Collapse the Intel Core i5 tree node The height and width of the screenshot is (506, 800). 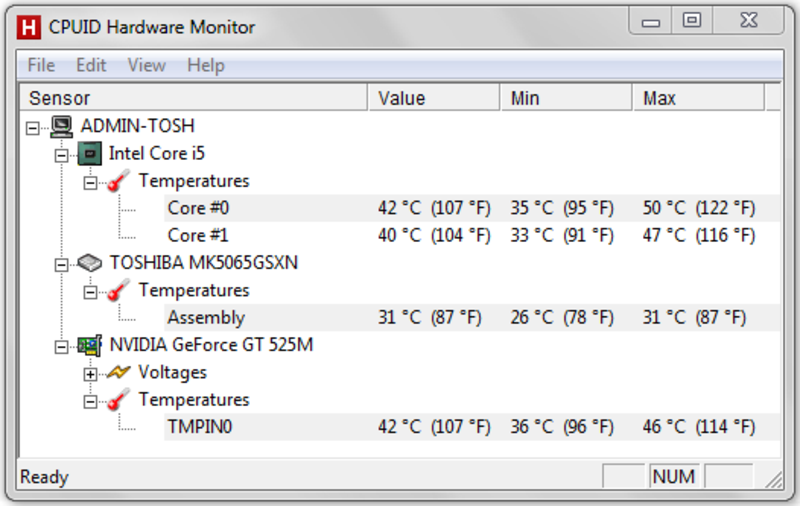[61, 155]
